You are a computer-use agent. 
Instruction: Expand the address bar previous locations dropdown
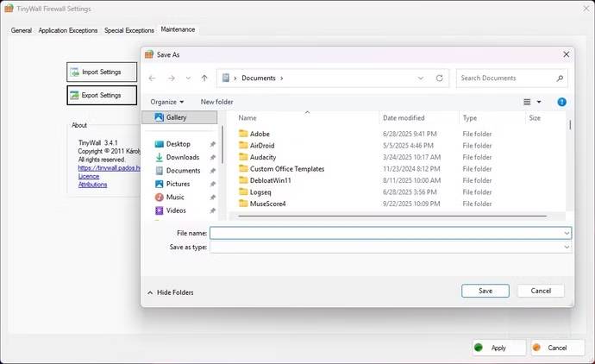pos(421,78)
